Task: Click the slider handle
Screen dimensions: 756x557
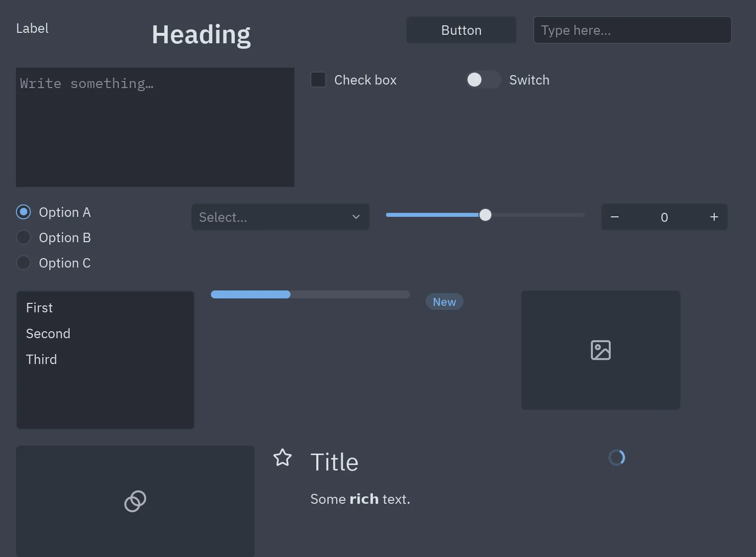Action: click(x=485, y=215)
